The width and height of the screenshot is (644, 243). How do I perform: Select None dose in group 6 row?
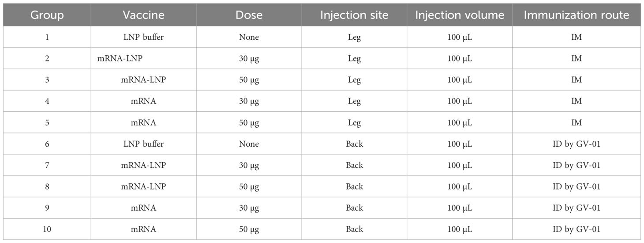tap(248, 144)
